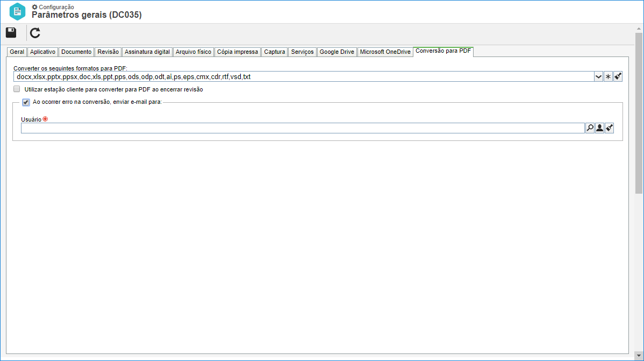
Task: Click inside the Usuário input field
Action: coord(303,128)
